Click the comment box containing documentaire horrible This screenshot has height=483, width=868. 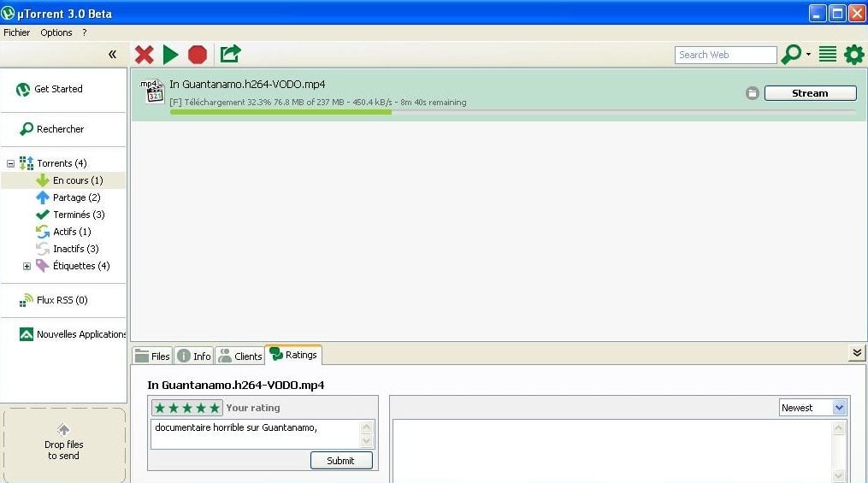[x=255, y=433]
